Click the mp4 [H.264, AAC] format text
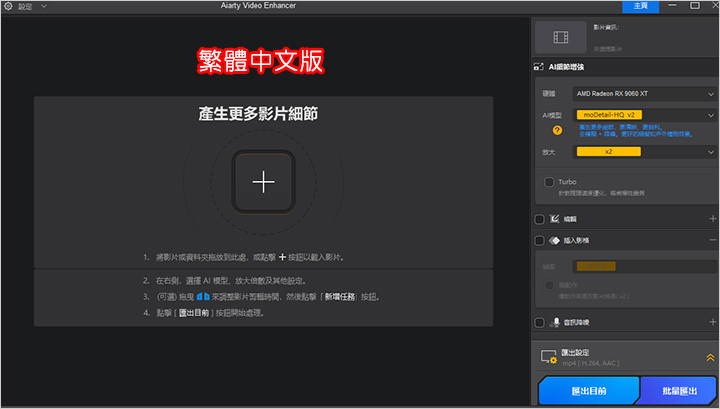The image size is (720, 409). click(x=591, y=363)
